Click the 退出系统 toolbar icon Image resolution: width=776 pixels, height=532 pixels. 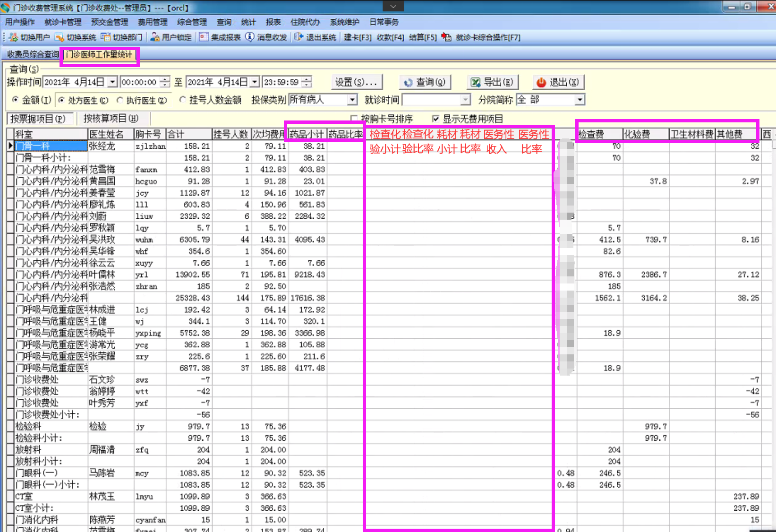pos(298,37)
